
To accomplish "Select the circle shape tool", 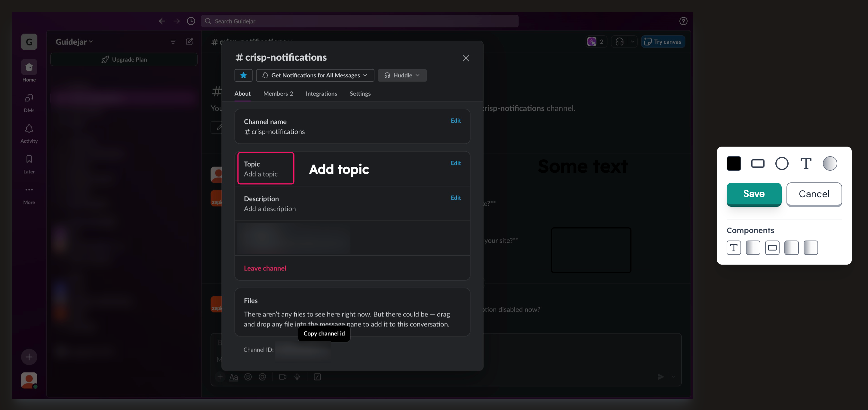I will point(782,163).
